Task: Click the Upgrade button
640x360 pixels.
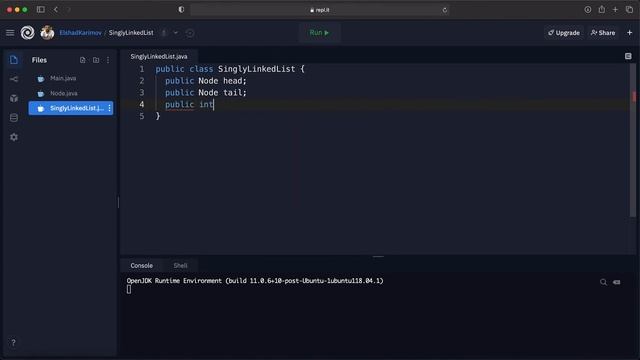Action: [x=564, y=33]
